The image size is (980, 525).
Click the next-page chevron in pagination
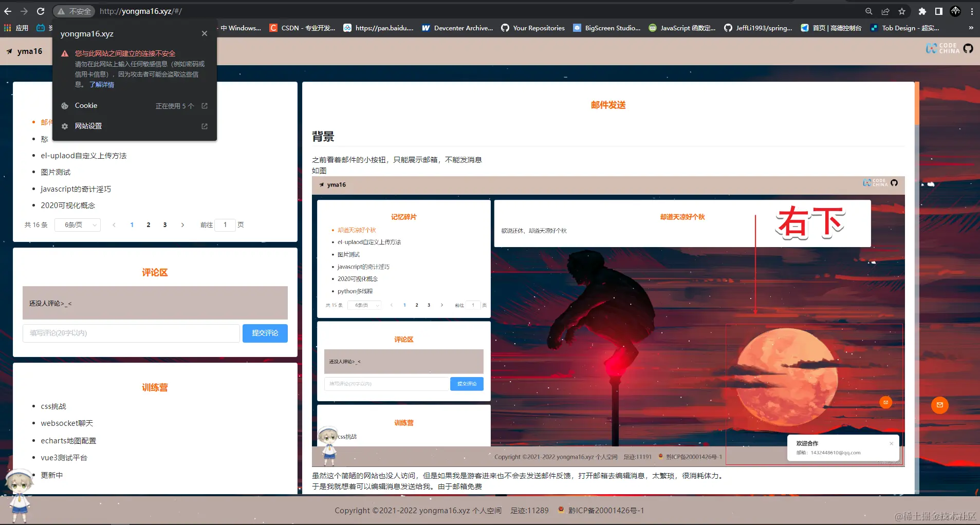tap(182, 225)
